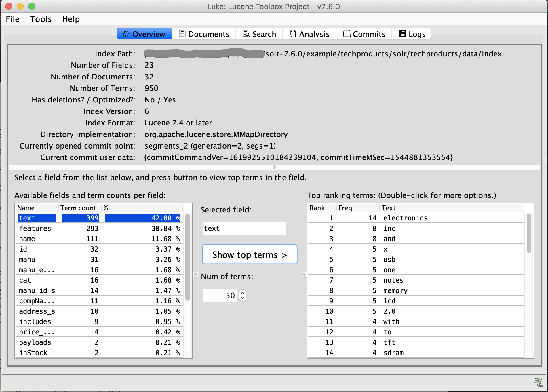Image resolution: width=548 pixels, height=392 pixels.
Task: Open the Help menu
Action: click(x=71, y=19)
